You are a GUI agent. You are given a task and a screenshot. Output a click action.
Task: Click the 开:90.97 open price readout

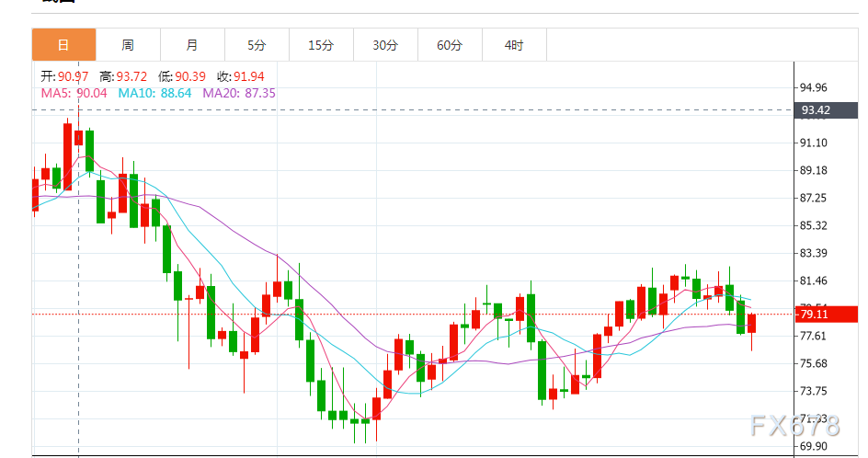(x=64, y=76)
